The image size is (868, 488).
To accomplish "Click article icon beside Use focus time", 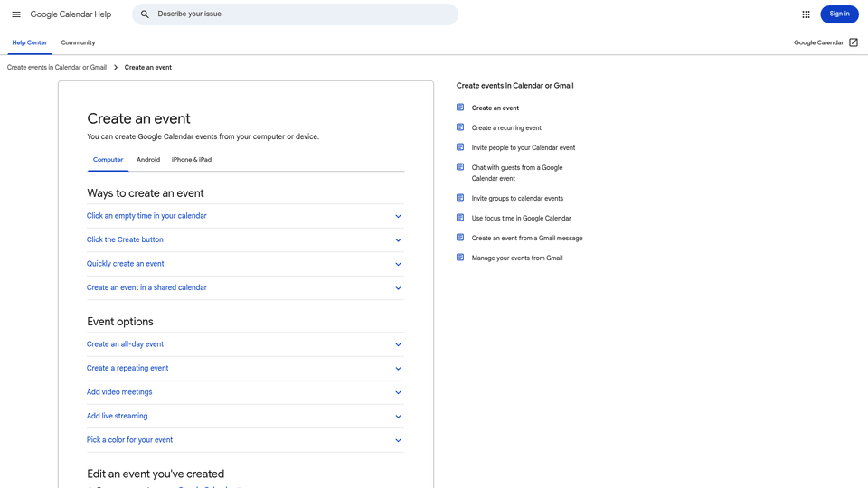I will click(x=460, y=218).
